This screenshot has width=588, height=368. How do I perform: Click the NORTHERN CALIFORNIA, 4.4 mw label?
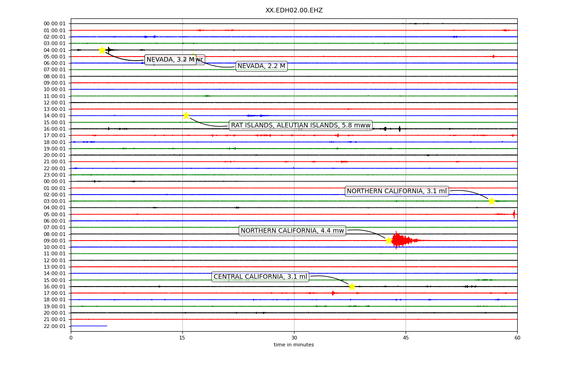[292, 231]
